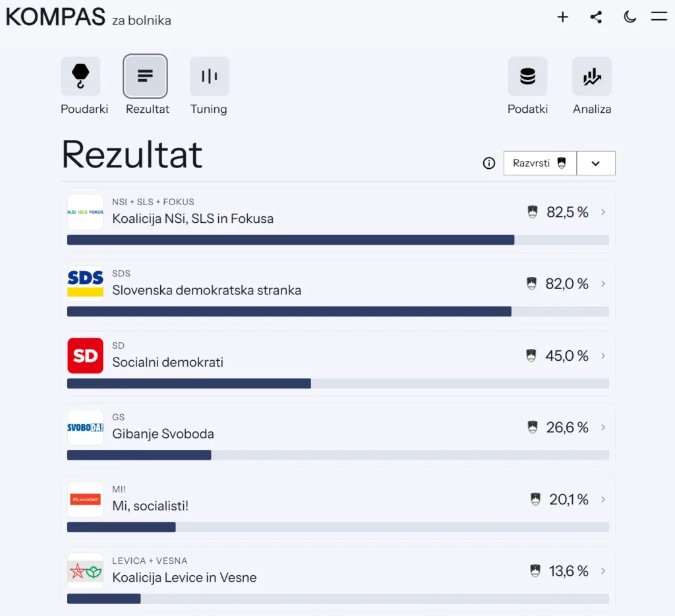Click the info icon beside Razvrsti

tap(488, 164)
